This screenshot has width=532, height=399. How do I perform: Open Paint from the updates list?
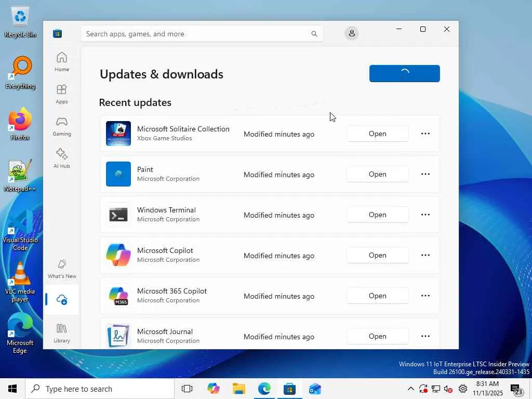pyautogui.click(x=378, y=174)
